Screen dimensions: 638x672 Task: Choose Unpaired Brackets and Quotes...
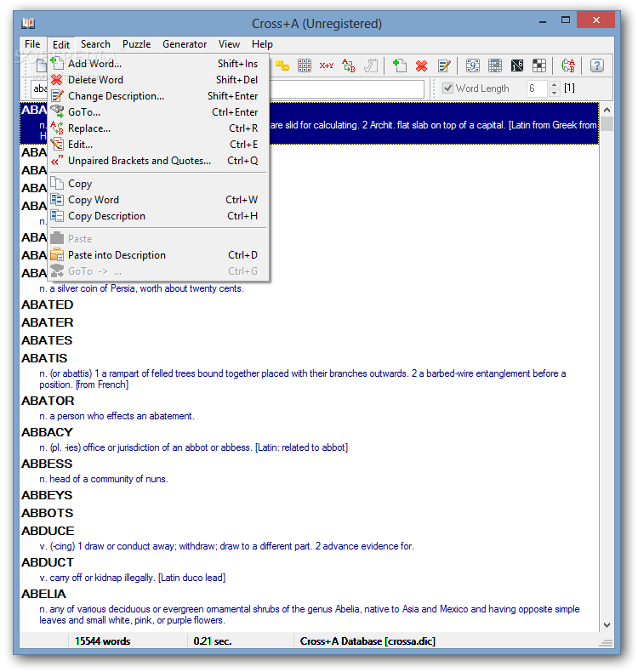click(x=158, y=161)
